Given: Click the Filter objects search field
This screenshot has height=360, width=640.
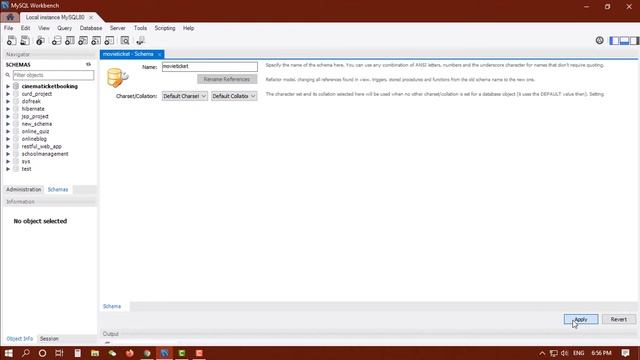Looking at the screenshot, I should (x=53, y=75).
